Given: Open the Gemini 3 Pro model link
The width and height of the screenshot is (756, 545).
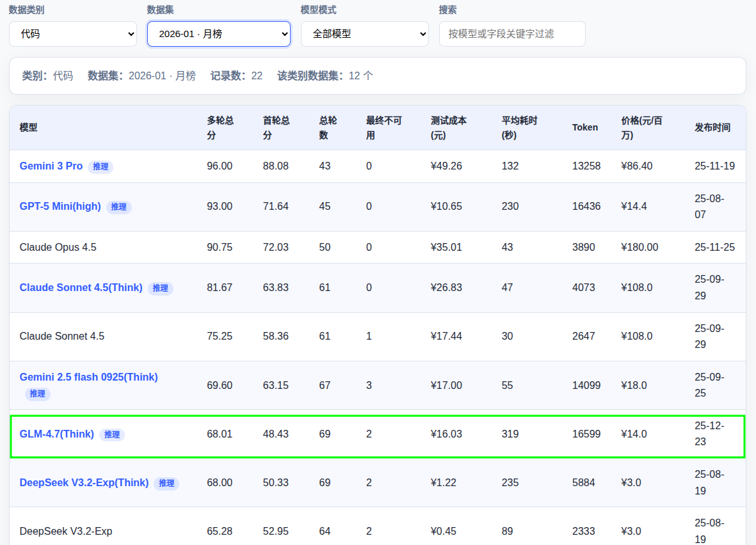Looking at the screenshot, I should point(51,166).
